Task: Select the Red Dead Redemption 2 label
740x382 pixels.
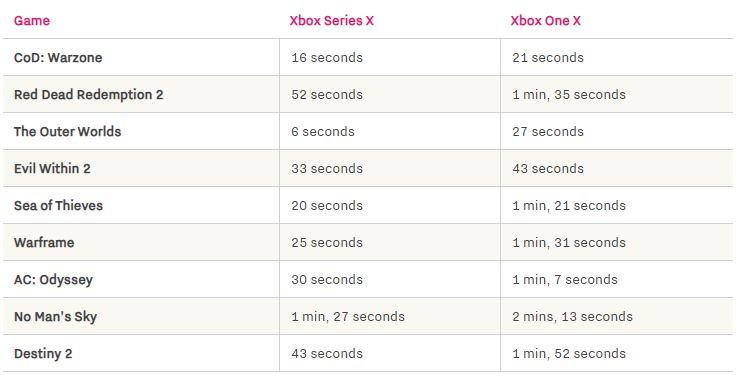Action: (89, 94)
